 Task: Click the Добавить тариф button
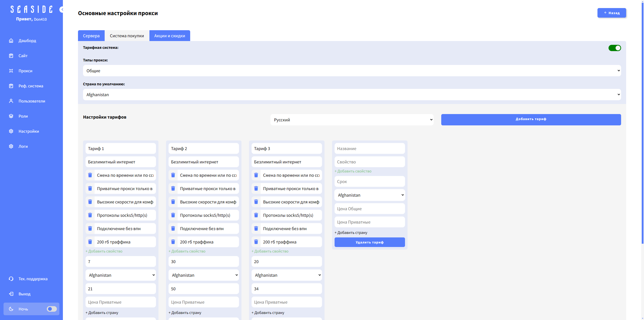pos(531,119)
